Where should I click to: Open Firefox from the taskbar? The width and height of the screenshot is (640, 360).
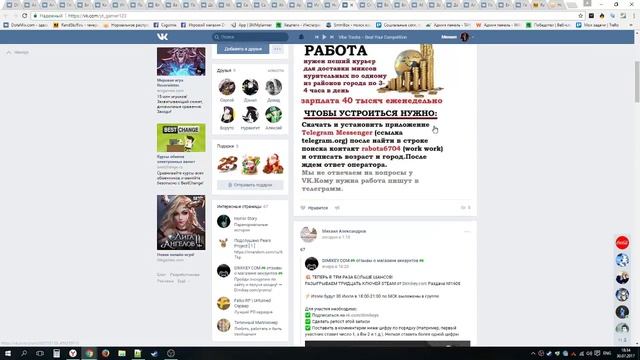pos(105,353)
